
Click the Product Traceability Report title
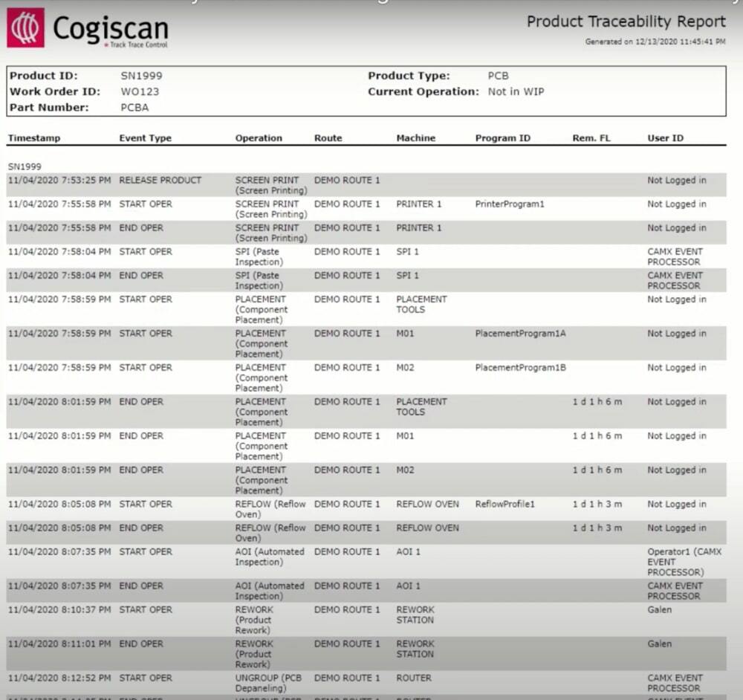[x=625, y=22]
